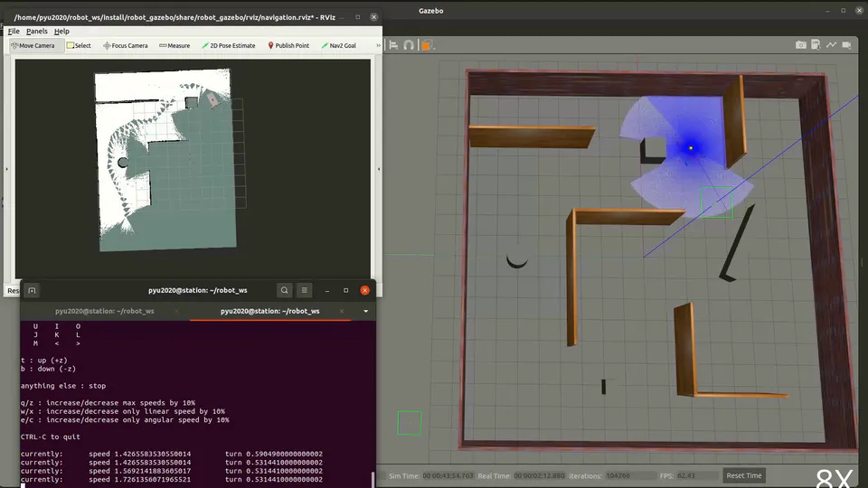868x488 pixels.
Task: Activate the 2D Pose Estimate tool
Action: tap(229, 45)
